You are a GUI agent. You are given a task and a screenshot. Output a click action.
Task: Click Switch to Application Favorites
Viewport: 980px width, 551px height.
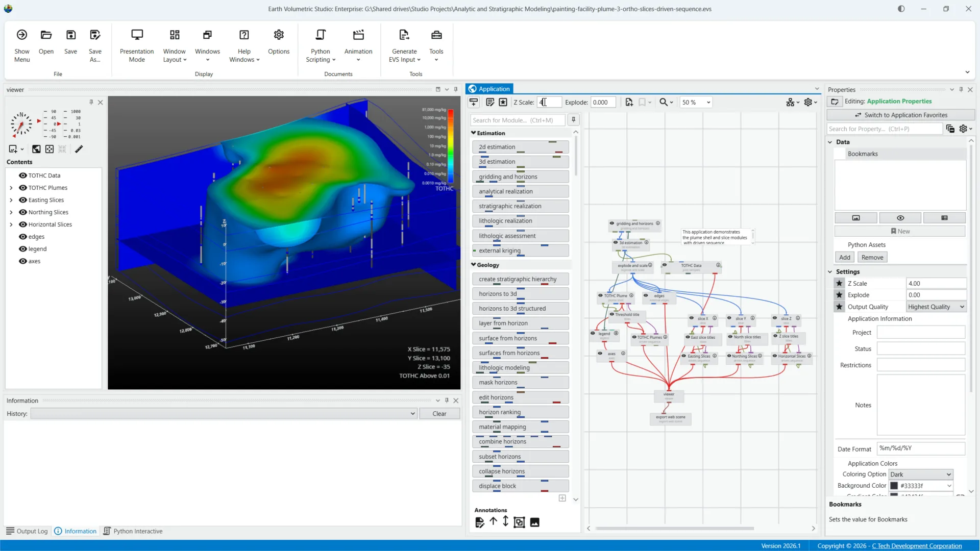[900, 115]
